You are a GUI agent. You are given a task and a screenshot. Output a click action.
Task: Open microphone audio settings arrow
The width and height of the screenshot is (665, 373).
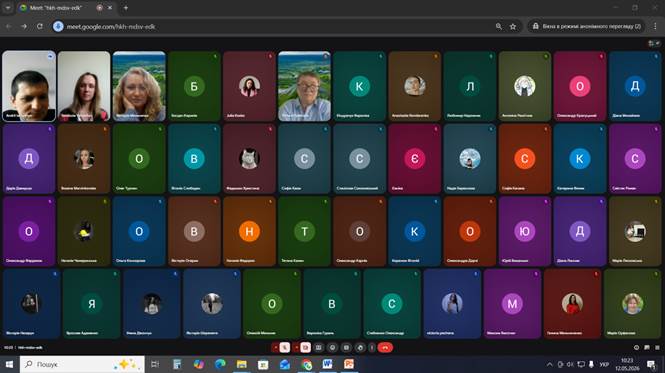click(276, 348)
